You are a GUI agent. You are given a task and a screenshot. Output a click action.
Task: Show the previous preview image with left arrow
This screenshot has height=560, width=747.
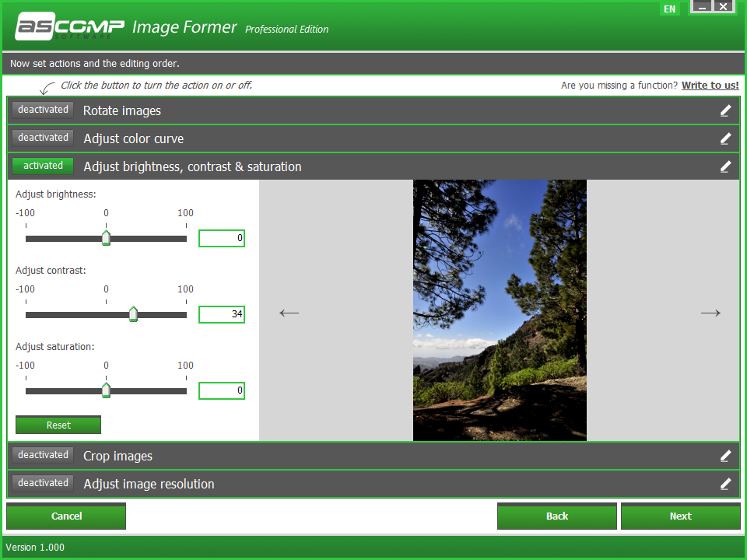(289, 313)
